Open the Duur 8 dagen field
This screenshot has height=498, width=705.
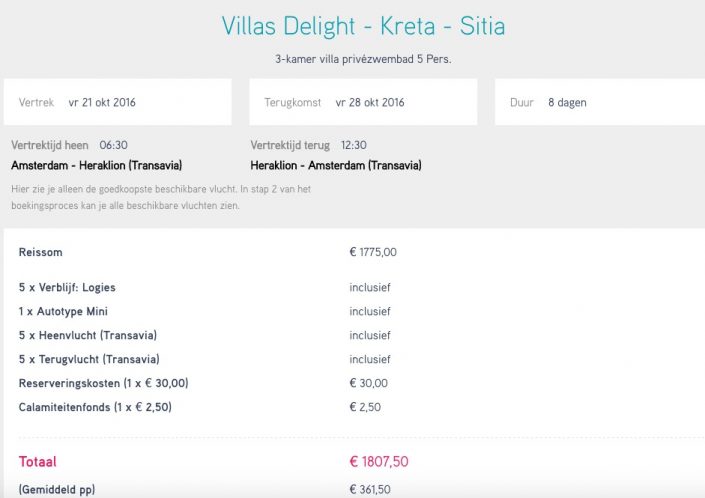click(x=600, y=102)
